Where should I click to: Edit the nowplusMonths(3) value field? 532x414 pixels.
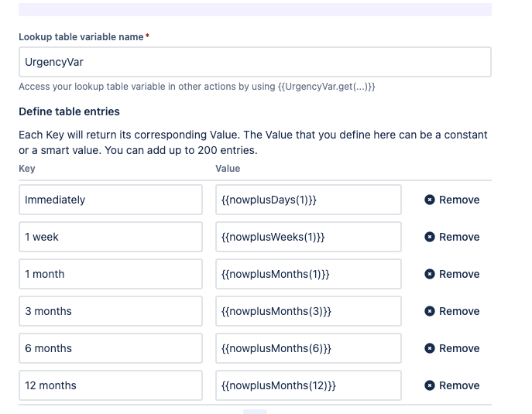pos(308,311)
